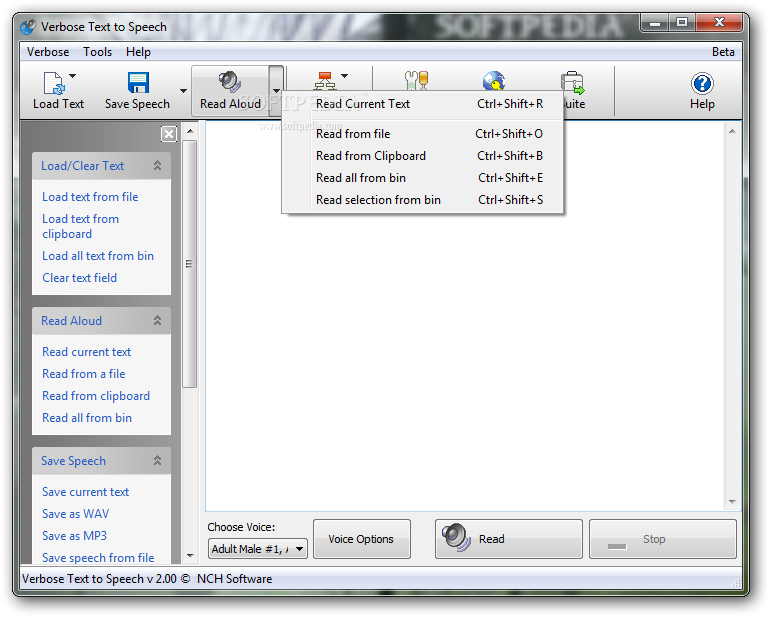Click the sidebar scrollbar up arrow
770x617 pixels.
tap(190, 131)
